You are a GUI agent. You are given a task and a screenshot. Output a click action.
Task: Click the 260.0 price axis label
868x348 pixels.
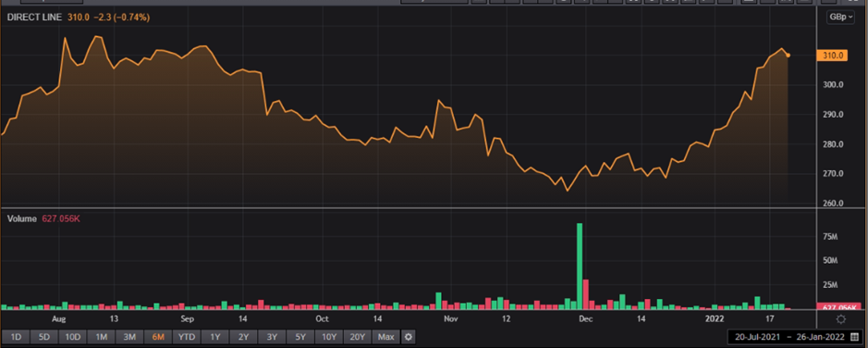[834, 204]
